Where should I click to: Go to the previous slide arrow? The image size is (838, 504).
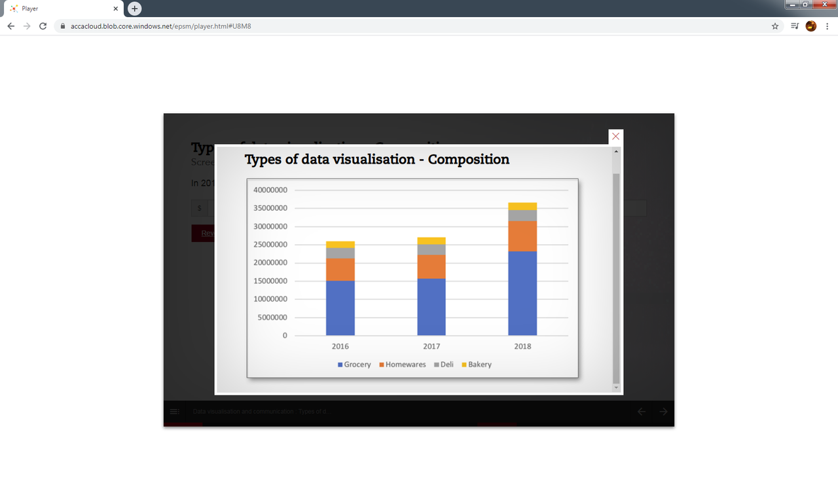point(641,411)
